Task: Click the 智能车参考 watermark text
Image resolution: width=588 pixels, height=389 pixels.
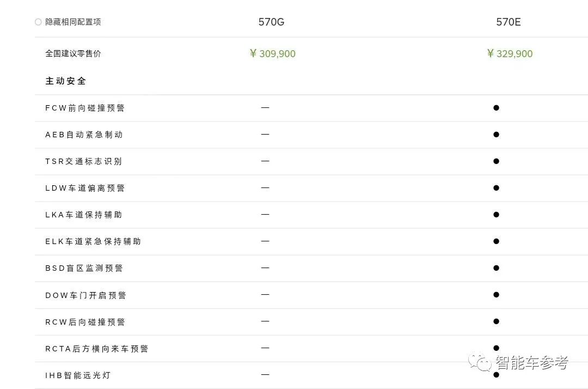Action: pyautogui.click(x=532, y=362)
